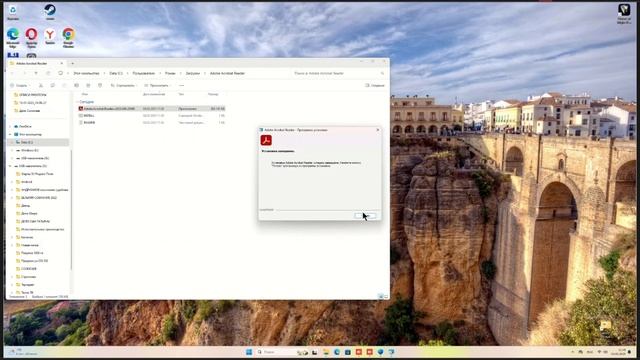Click Пользователи in the address breadcrumb
The height and width of the screenshot is (360, 640).
144,73
